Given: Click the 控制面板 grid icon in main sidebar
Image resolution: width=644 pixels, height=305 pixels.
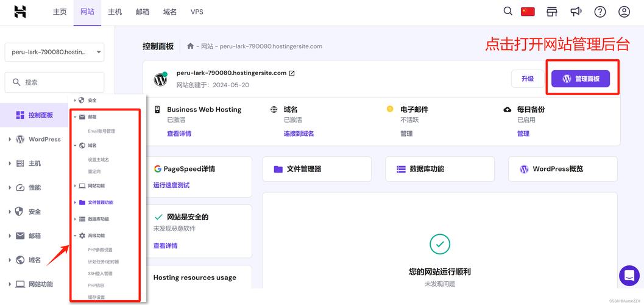Looking at the screenshot, I should 20,115.
